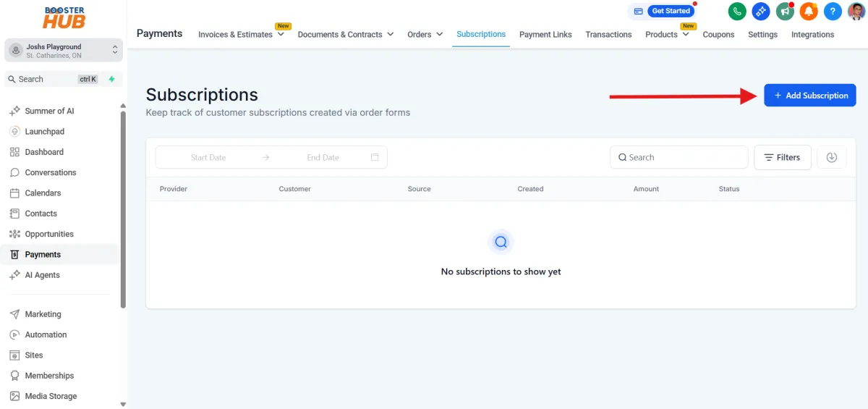868x409 pixels.
Task: Open Calendars icon in sidebar
Action: click(x=14, y=193)
